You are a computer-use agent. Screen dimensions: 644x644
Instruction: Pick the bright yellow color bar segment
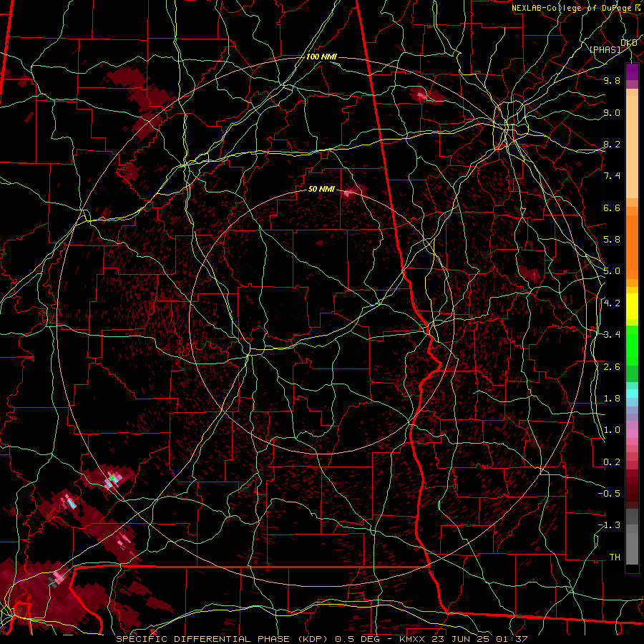pos(632,306)
